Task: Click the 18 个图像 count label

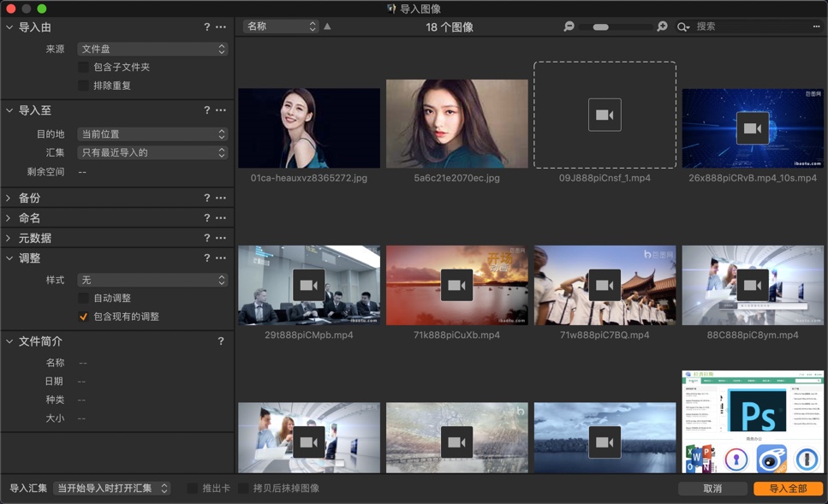Action: (450, 27)
